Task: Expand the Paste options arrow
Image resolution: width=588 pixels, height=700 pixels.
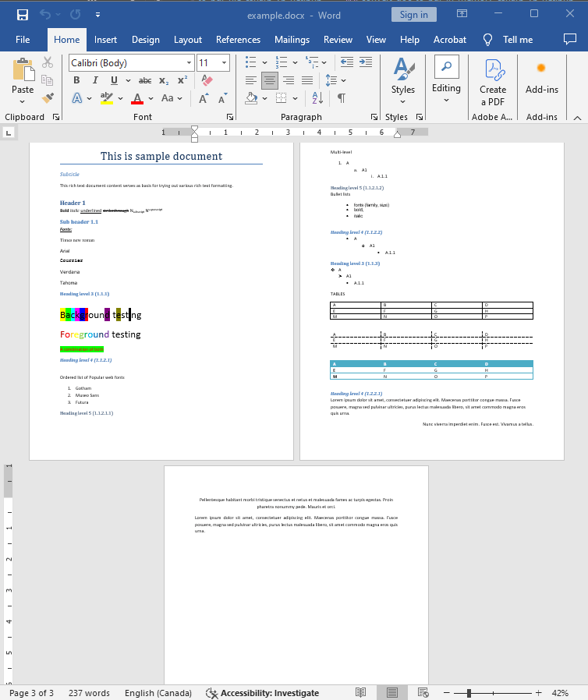Action: point(23,102)
